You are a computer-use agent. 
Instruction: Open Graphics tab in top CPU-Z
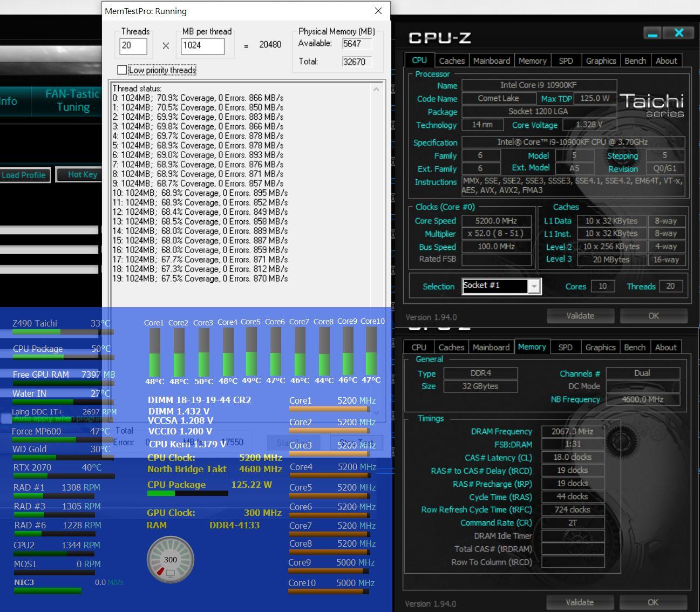coord(601,61)
